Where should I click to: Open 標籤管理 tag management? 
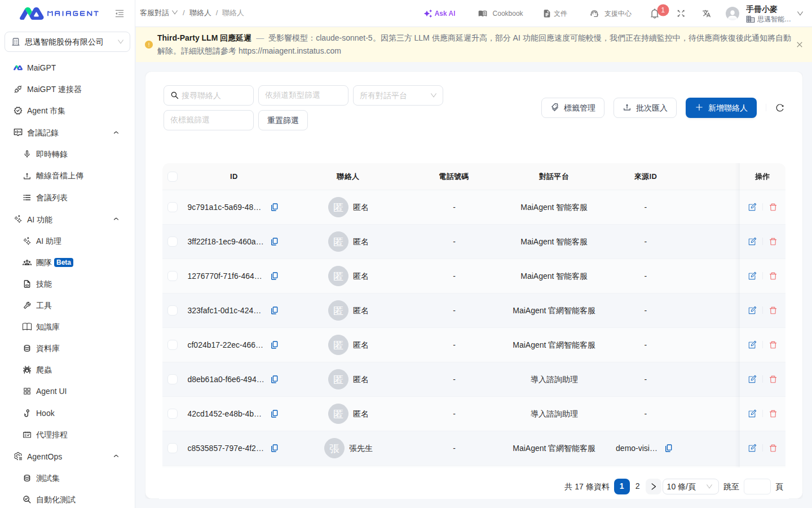(x=573, y=108)
